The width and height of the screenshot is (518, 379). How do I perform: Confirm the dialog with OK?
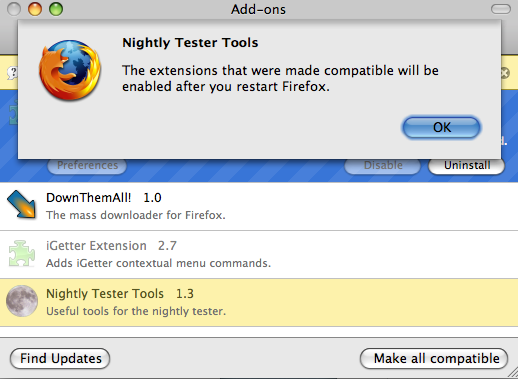point(441,127)
